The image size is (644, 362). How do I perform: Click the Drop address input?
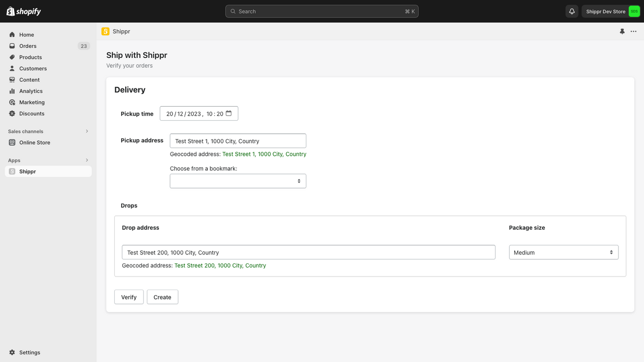(x=308, y=252)
